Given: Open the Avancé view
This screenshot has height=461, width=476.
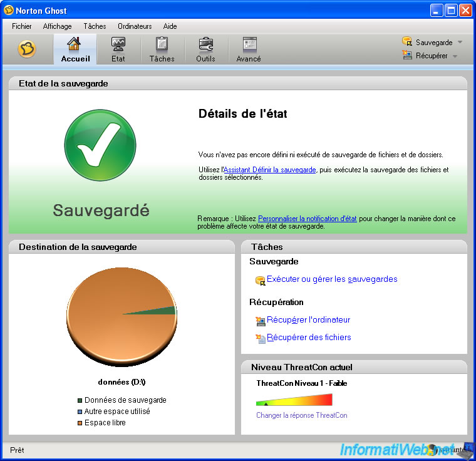Looking at the screenshot, I should click(249, 49).
